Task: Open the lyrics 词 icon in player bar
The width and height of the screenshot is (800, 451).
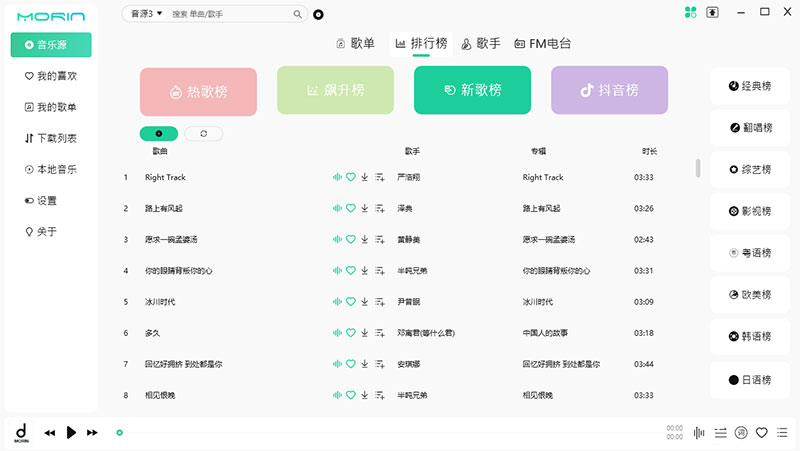Action: (741, 433)
